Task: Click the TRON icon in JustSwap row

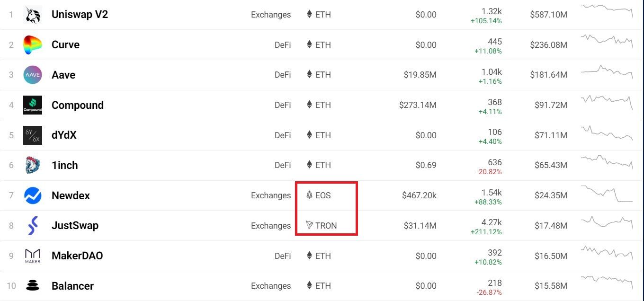Action: tap(310, 225)
